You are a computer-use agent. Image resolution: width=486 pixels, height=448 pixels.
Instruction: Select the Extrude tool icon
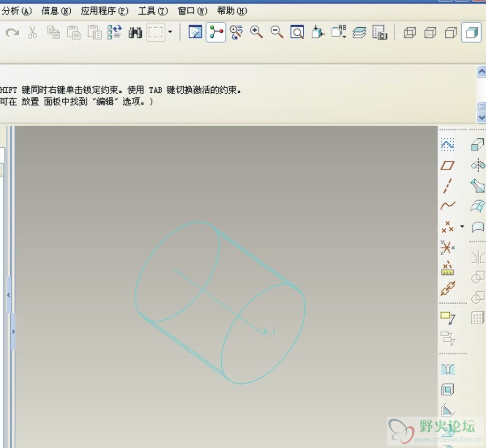[x=478, y=144]
